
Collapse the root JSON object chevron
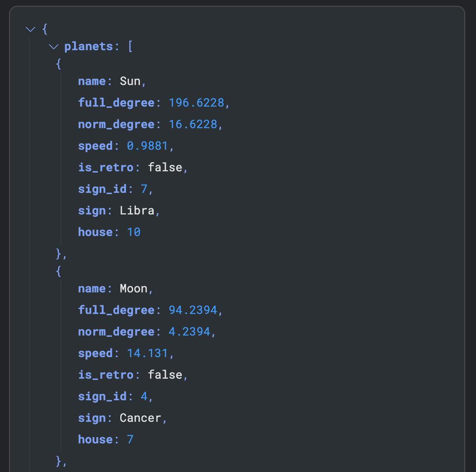pos(30,29)
